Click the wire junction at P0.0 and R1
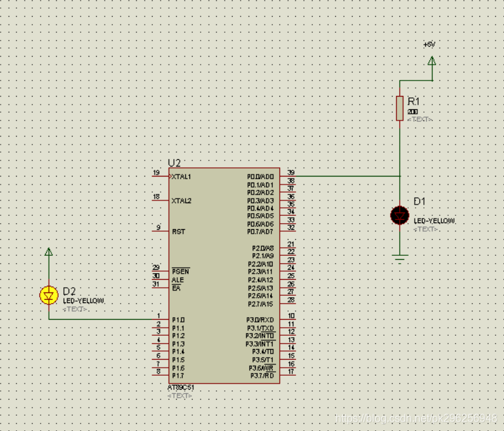Screen dimensions: 504x431 point(399,176)
